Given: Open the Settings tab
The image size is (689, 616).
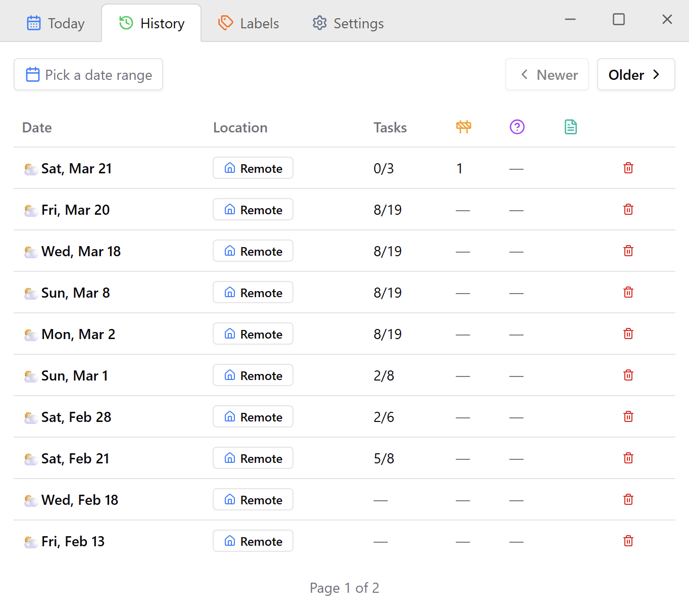Looking at the screenshot, I should click(347, 23).
